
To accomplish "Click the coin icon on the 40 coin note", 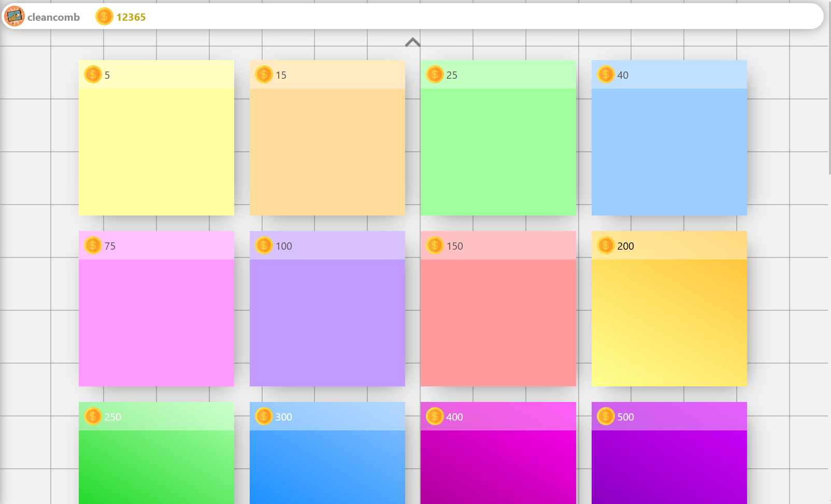I will point(606,75).
